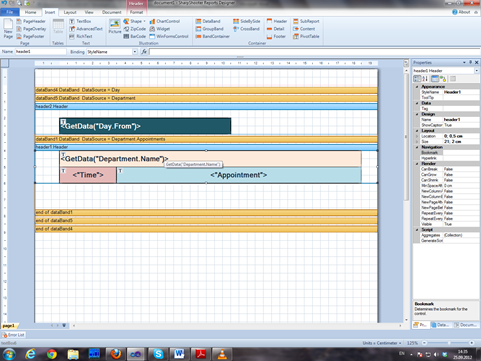Switch to the Layout ribbon tab
Image resolution: width=481 pixels, height=361 pixels.
pyautogui.click(x=70, y=12)
